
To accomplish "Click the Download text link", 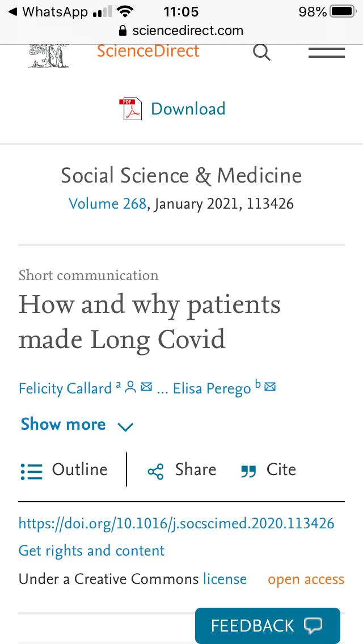I will 188,109.
